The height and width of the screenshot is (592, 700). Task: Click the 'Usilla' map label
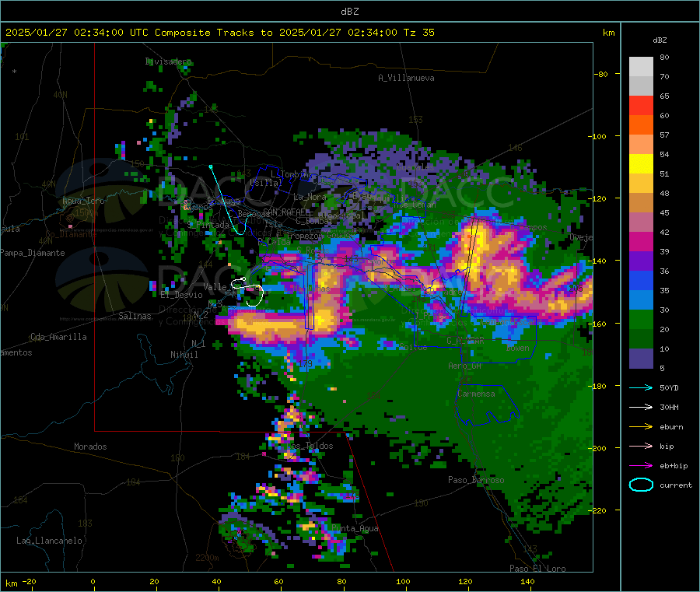[x=266, y=183]
